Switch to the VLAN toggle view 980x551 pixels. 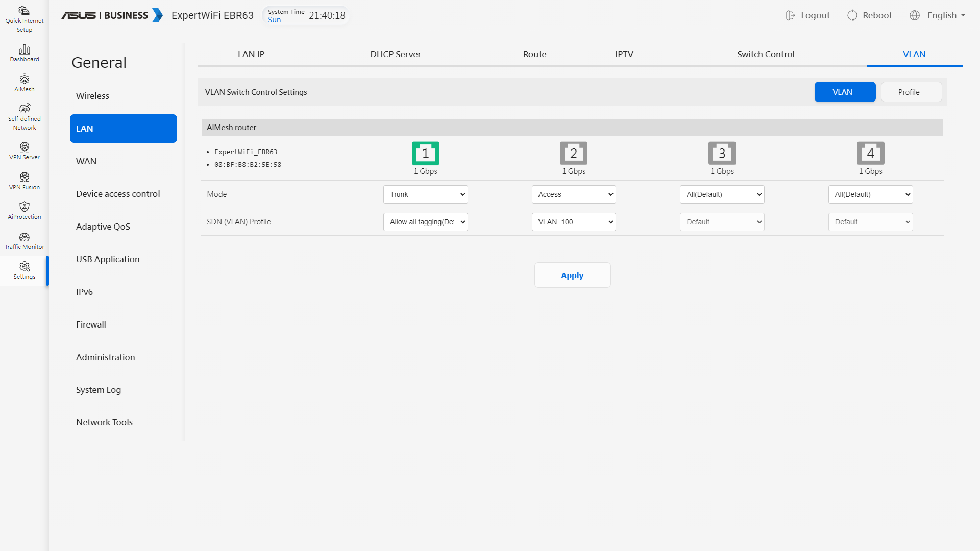pos(844,92)
